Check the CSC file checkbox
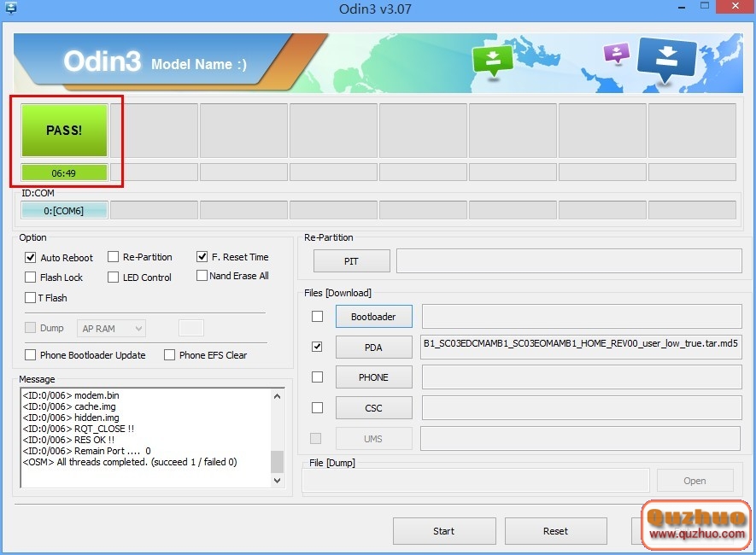 point(317,407)
